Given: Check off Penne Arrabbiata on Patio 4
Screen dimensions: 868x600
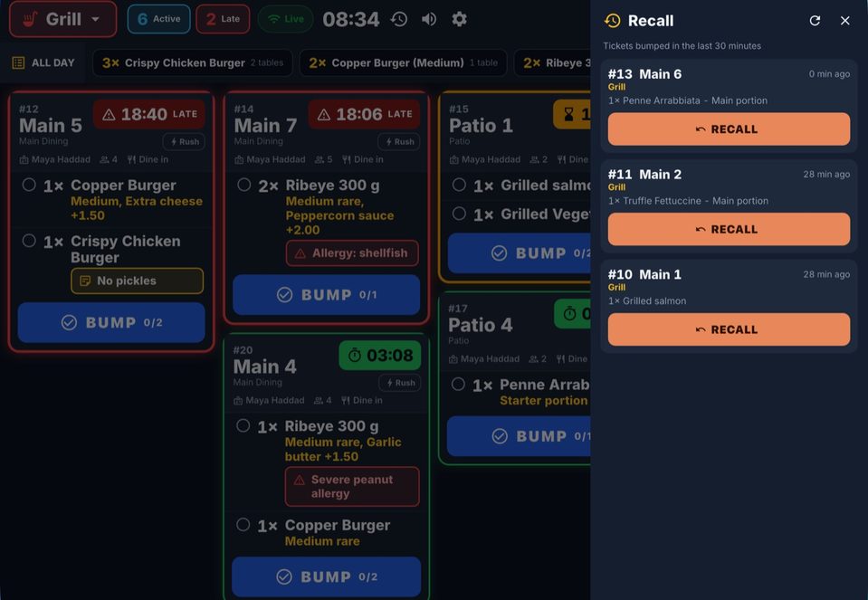Looking at the screenshot, I should pos(458,384).
